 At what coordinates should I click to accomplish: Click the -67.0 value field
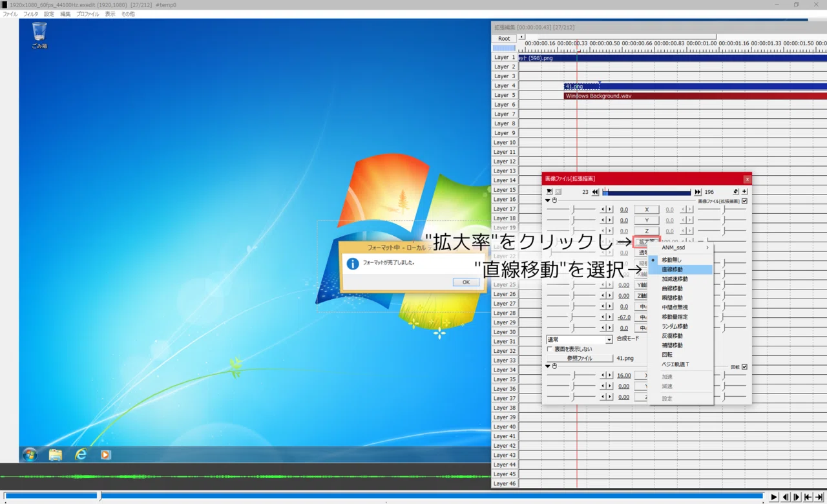coord(623,317)
